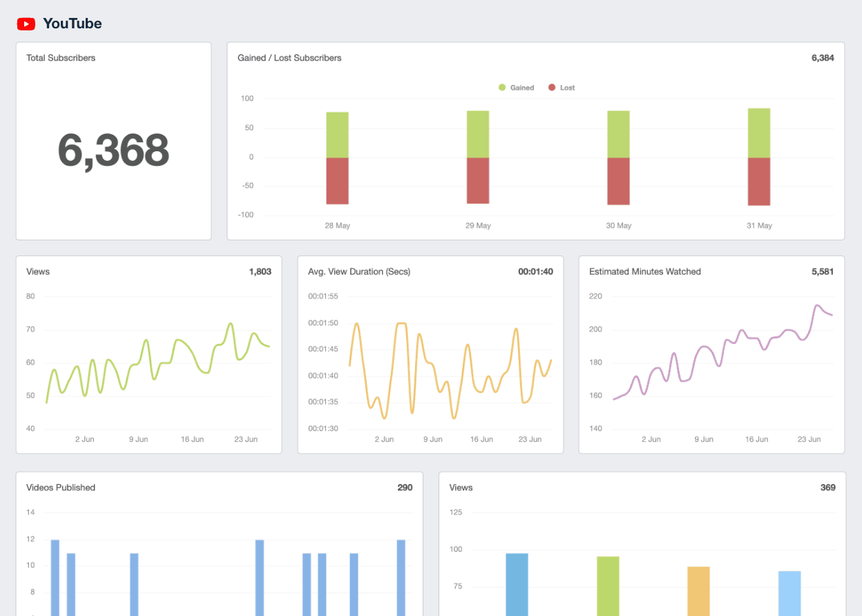Click the Videos Published total 290
Screen dimensions: 862x616
tap(406, 487)
